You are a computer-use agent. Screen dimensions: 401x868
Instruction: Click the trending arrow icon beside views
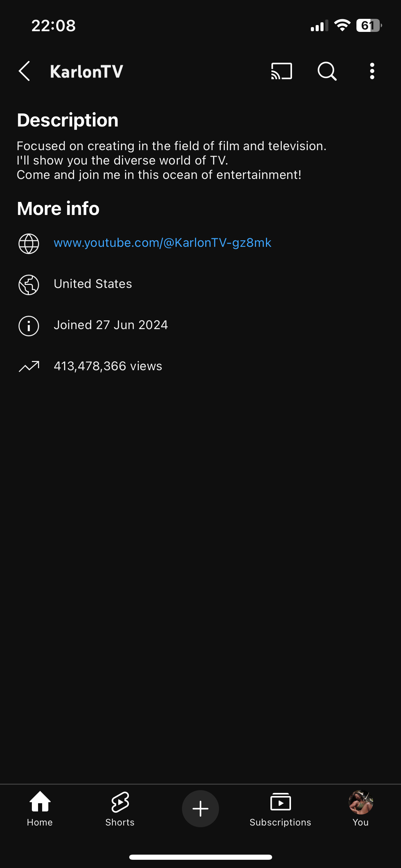pos(29,366)
